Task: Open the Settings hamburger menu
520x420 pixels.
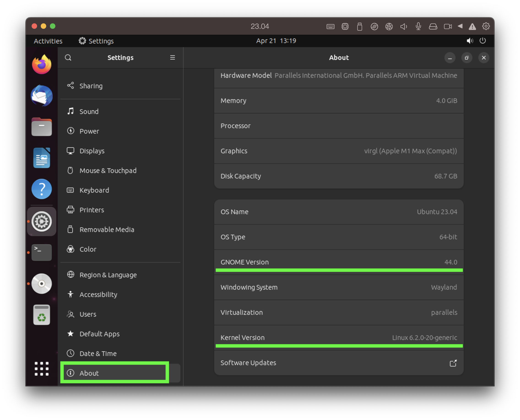Action: [172, 58]
